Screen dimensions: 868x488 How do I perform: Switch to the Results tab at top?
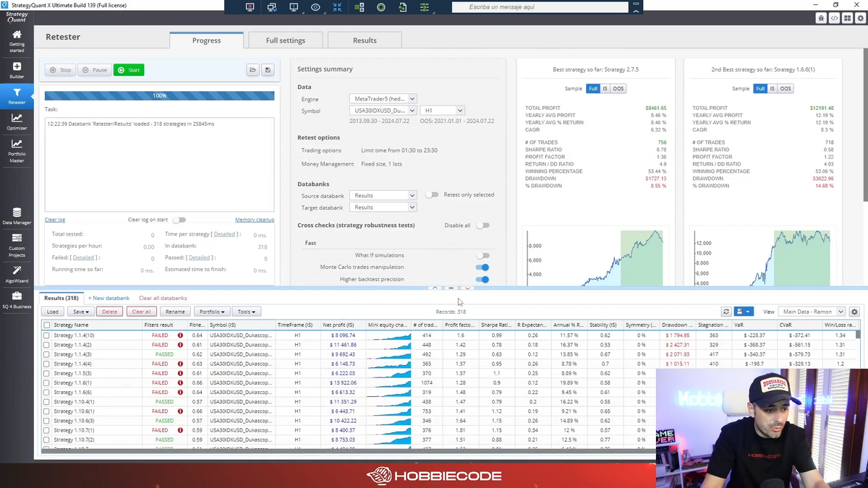365,40
